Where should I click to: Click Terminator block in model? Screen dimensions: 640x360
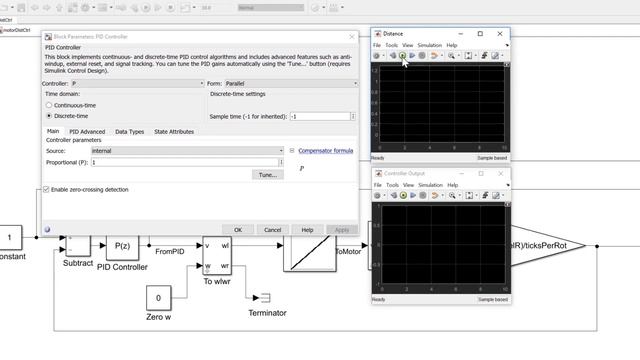265,298
